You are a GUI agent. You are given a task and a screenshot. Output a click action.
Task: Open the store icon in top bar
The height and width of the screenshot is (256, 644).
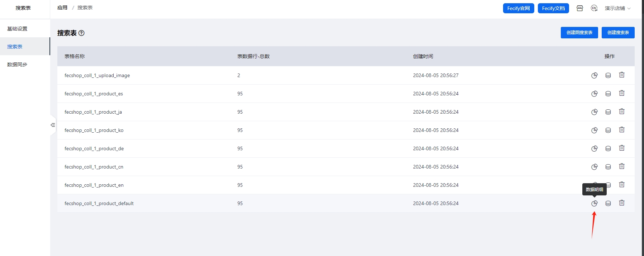[580, 8]
